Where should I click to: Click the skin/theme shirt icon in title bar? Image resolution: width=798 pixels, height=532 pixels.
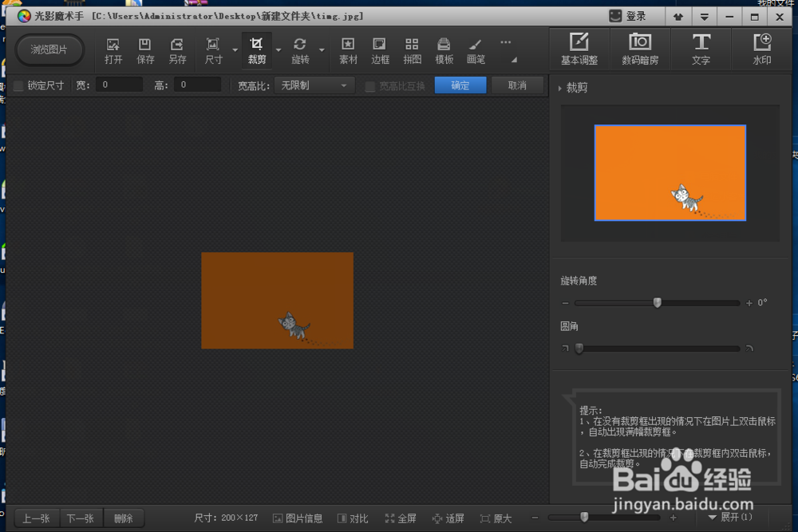[678, 17]
